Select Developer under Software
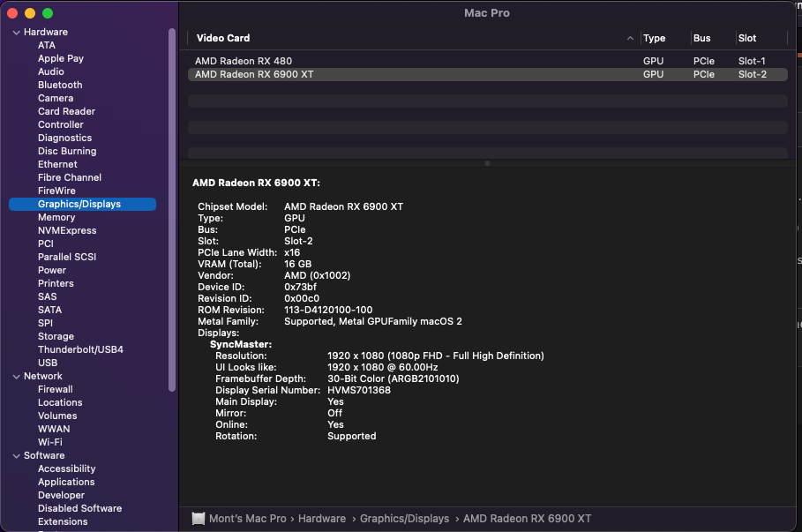 point(61,495)
